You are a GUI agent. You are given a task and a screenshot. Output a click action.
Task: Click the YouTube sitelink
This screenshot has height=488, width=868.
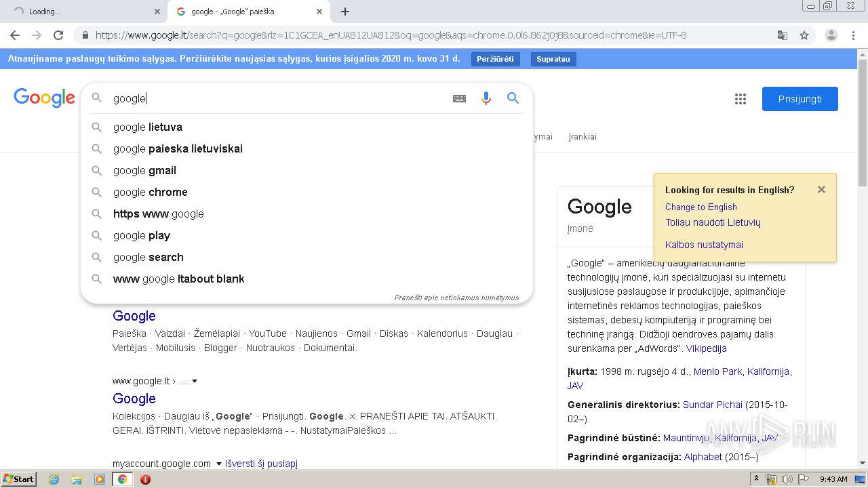pos(267,333)
